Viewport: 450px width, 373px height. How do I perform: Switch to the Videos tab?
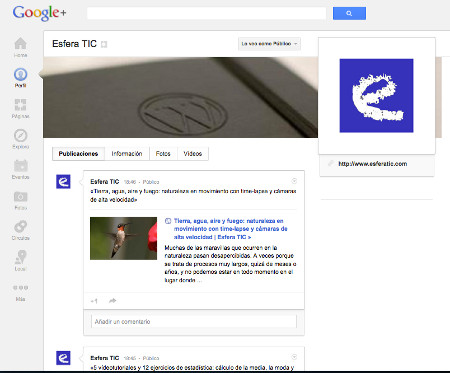point(193,154)
